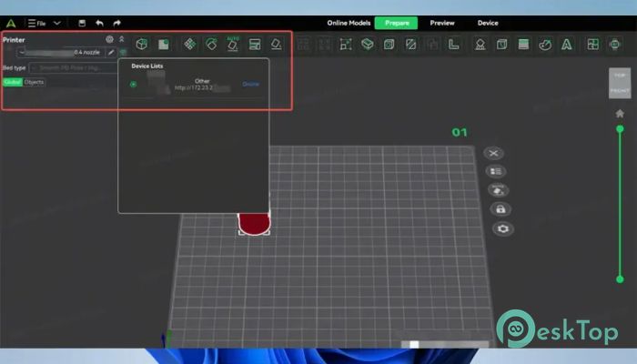Click the FRONT face of view cube
Viewport: 637px width, 364px height.
tap(620, 91)
